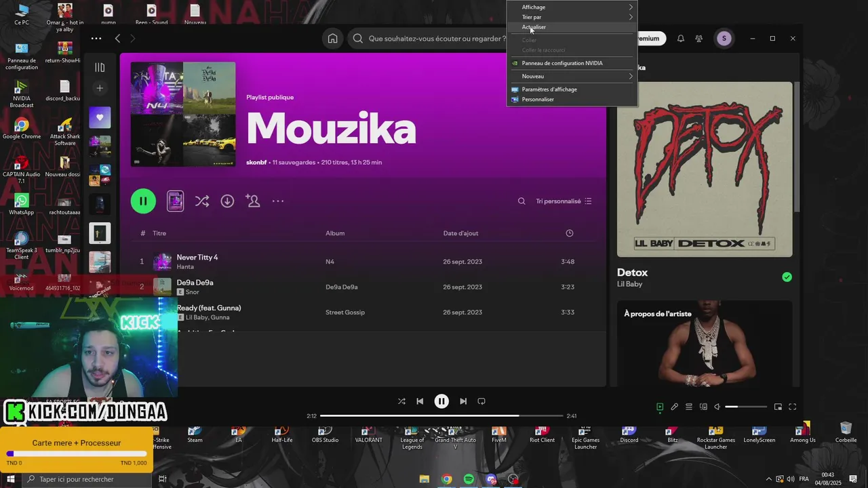Show hidden system tray icons chevron
The image size is (868, 488).
768,479
